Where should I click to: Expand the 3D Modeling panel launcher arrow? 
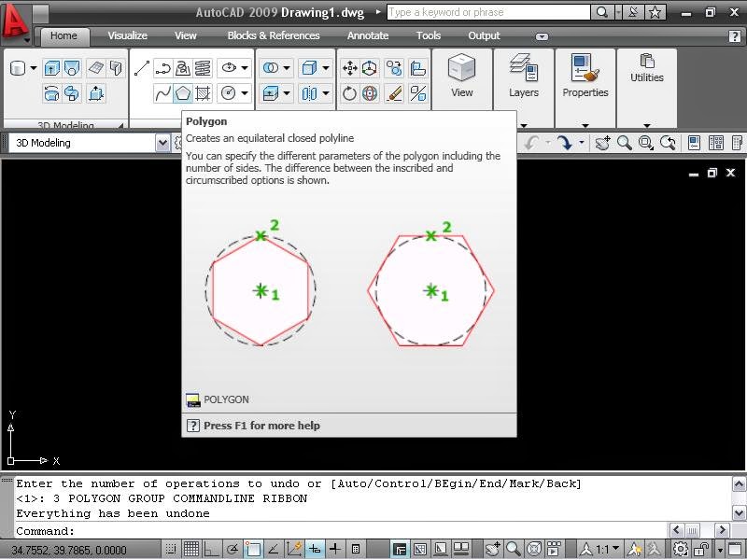(x=121, y=125)
